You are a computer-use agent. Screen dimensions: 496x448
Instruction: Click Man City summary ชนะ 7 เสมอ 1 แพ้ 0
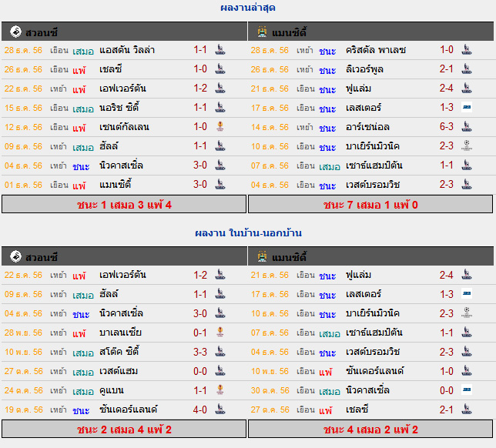[x=370, y=205]
